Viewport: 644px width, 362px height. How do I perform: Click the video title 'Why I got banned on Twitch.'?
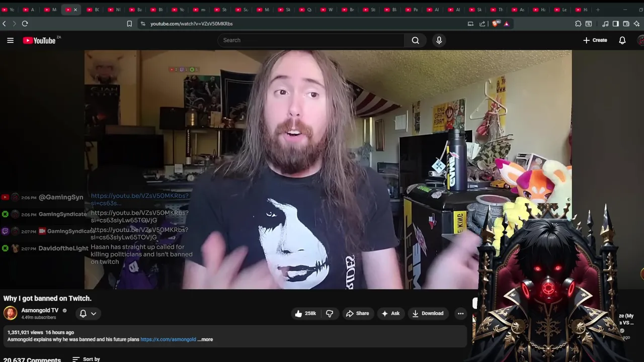[x=47, y=298]
